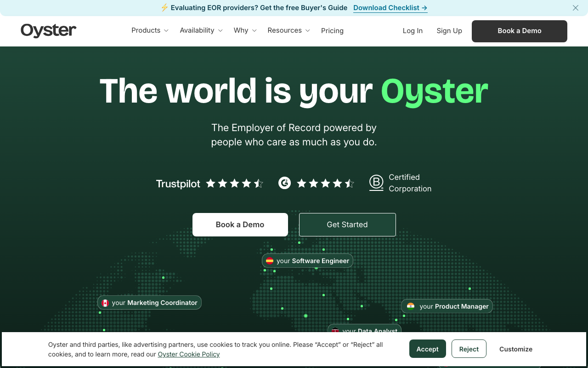The width and height of the screenshot is (588, 368).
Task: Click the lightning bolt icon in banner
Action: coord(164,8)
